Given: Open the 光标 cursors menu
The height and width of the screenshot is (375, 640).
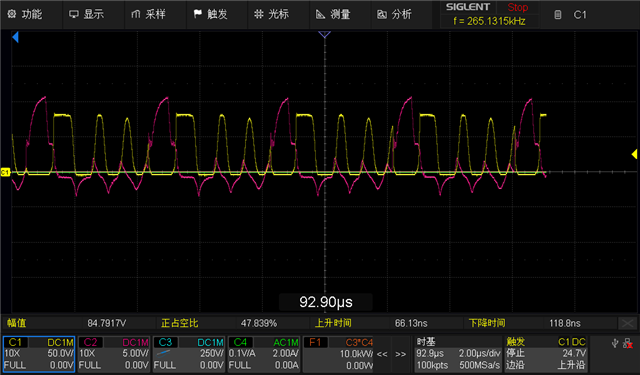Looking at the screenshot, I should point(271,14).
